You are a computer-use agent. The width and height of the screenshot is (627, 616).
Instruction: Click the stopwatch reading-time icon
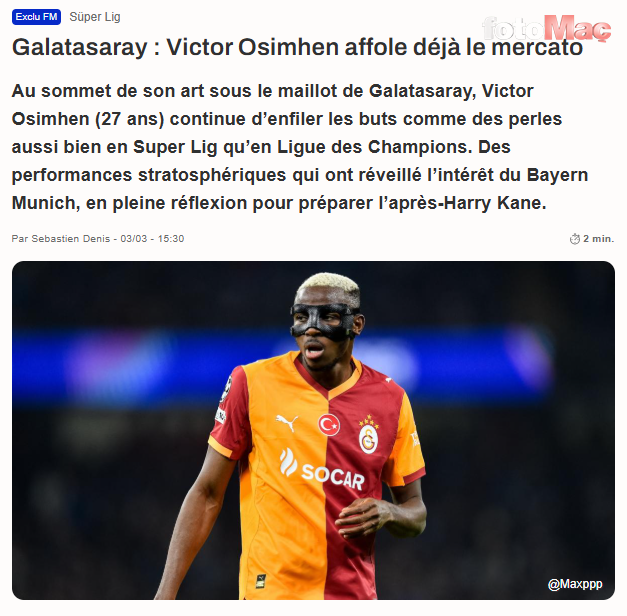pos(575,239)
